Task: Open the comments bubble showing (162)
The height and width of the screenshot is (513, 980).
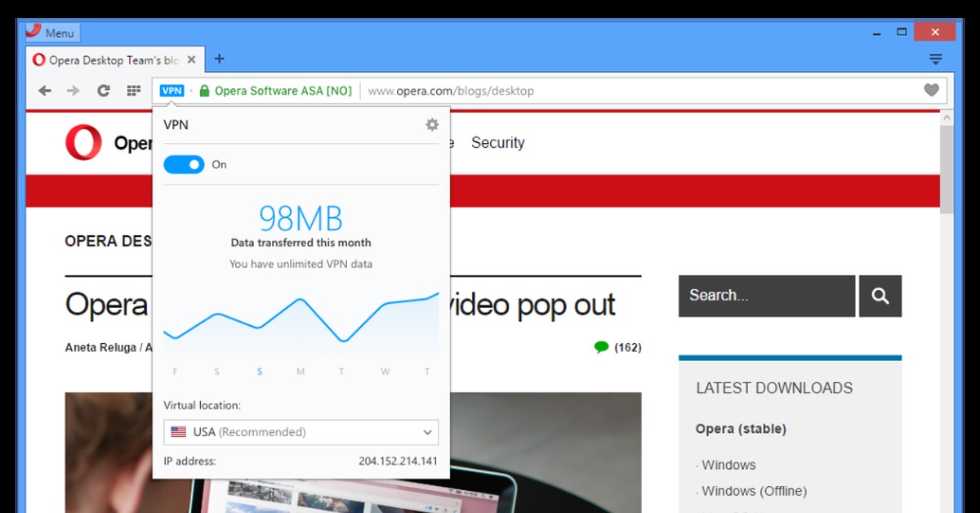Action: tap(617, 347)
